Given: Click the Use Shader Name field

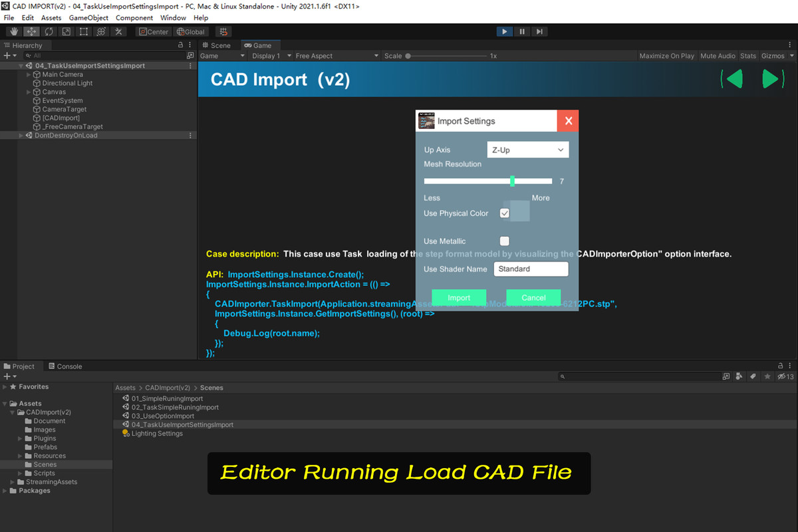Looking at the screenshot, I should coord(531,269).
